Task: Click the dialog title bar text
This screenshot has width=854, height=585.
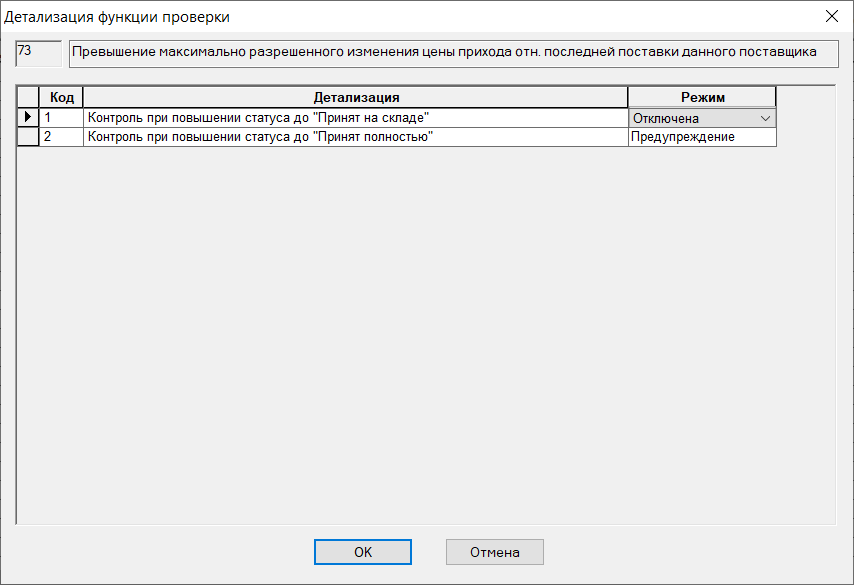Action: click(x=117, y=17)
